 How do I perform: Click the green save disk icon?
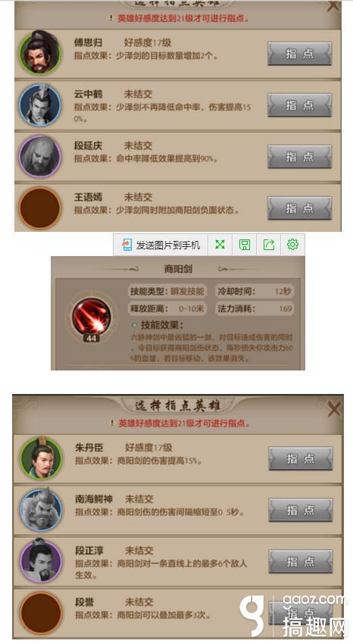[x=245, y=245]
